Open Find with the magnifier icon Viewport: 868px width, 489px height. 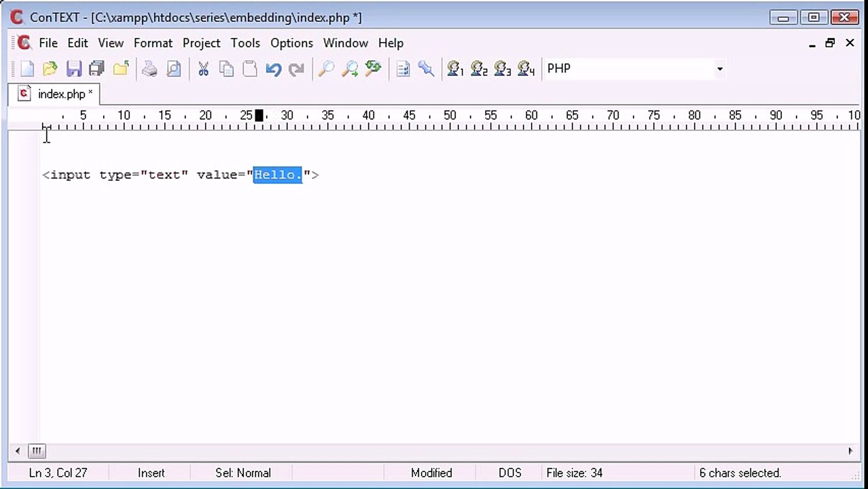tap(326, 69)
